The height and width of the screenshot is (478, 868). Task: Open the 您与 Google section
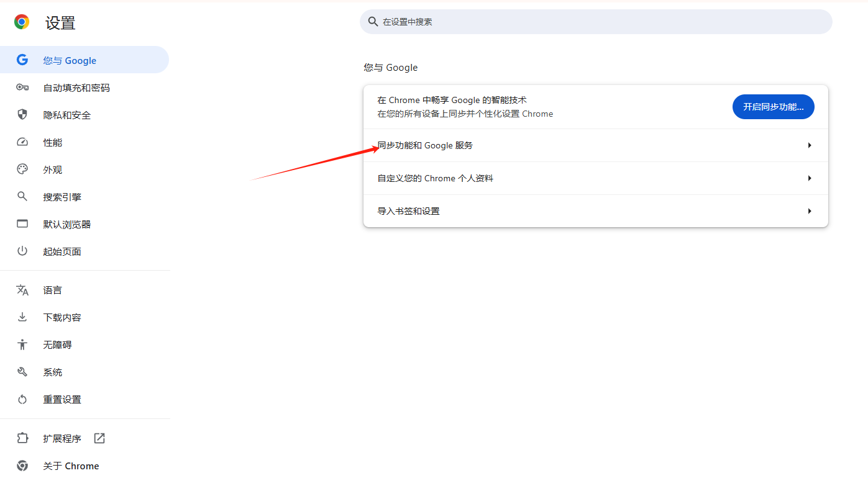(x=85, y=60)
